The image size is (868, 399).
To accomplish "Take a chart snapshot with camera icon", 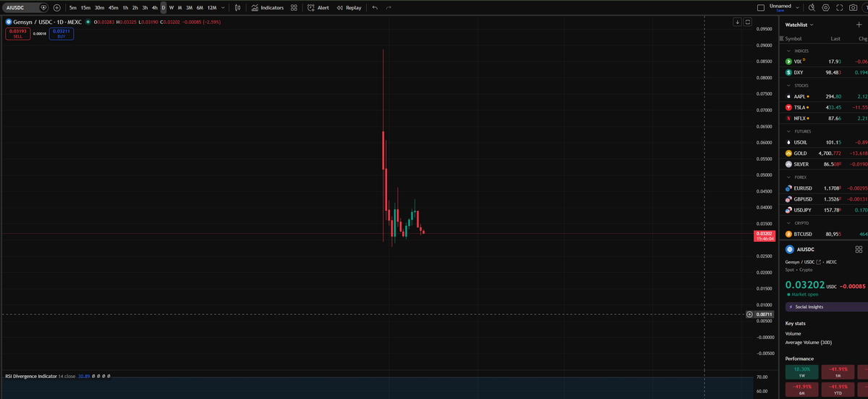I will [853, 7].
